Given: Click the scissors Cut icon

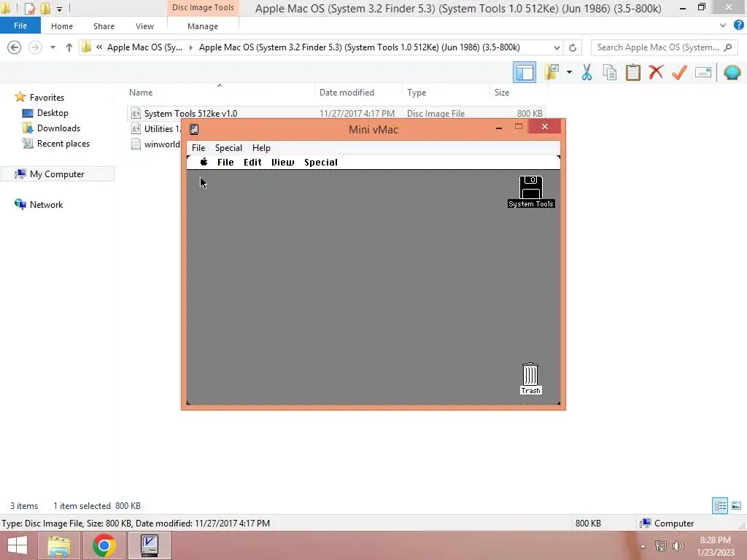Looking at the screenshot, I should 587,72.
